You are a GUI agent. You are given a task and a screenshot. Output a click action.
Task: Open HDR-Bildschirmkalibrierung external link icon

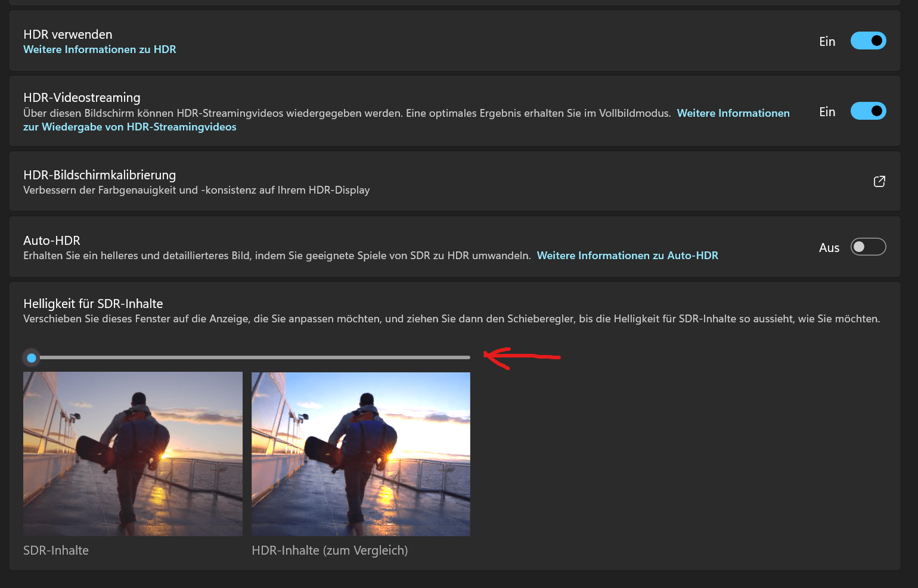click(879, 181)
